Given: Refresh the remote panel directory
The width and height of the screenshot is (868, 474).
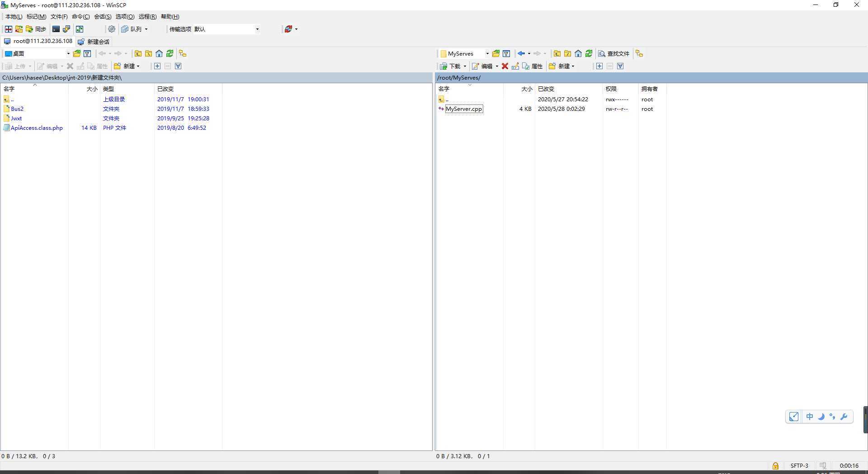Looking at the screenshot, I should pyautogui.click(x=589, y=53).
